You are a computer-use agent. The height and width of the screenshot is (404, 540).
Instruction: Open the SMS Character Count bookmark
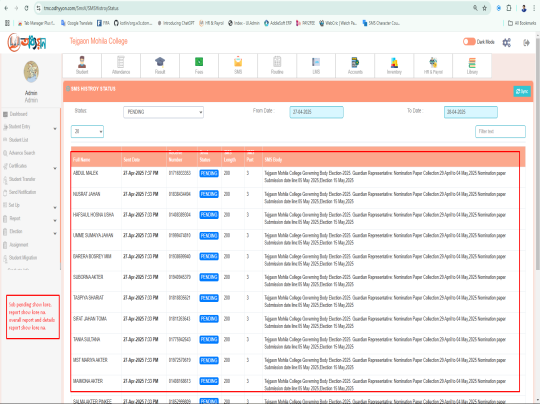(x=381, y=23)
